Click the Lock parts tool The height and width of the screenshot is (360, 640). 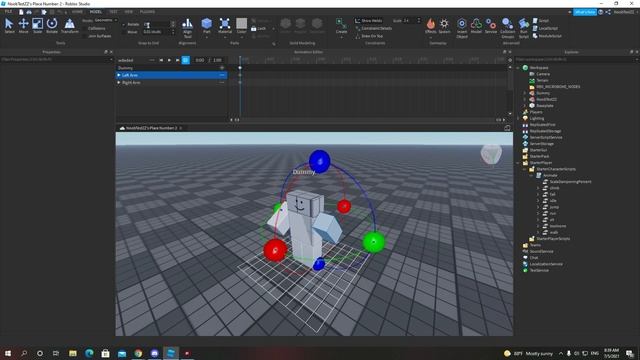[258, 29]
